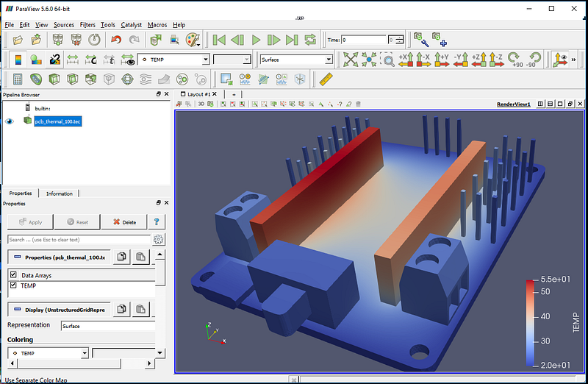The height and width of the screenshot is (384, 588).
Task: Click the Open file folder icon
Action: click(18, 40)
